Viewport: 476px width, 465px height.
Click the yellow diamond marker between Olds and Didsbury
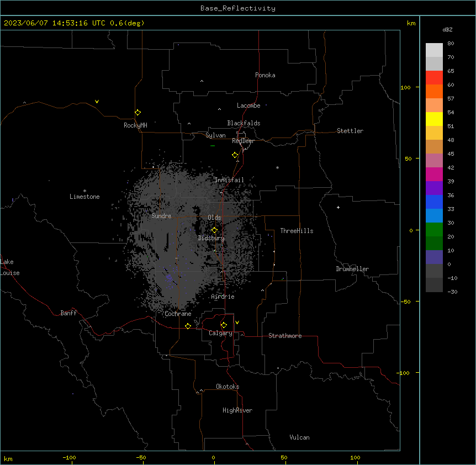(x=214, y=230)
